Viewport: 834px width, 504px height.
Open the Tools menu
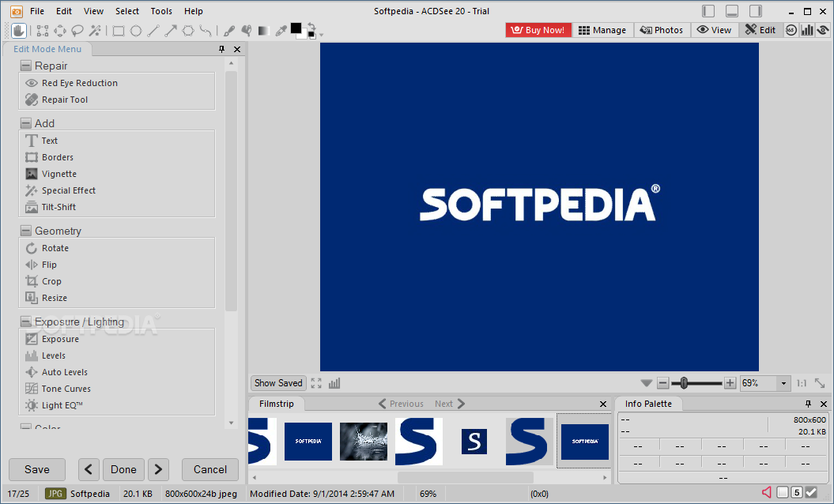(x=161, y=11)
